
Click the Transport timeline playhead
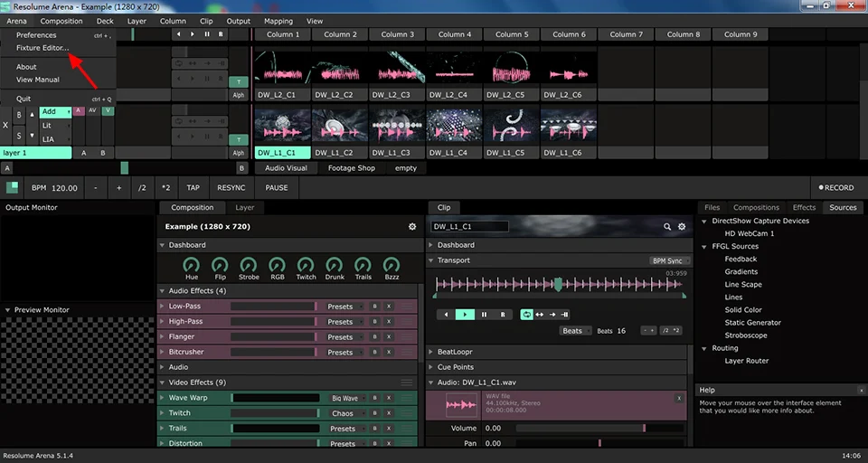pyautogui.click(x=558, y=284)
